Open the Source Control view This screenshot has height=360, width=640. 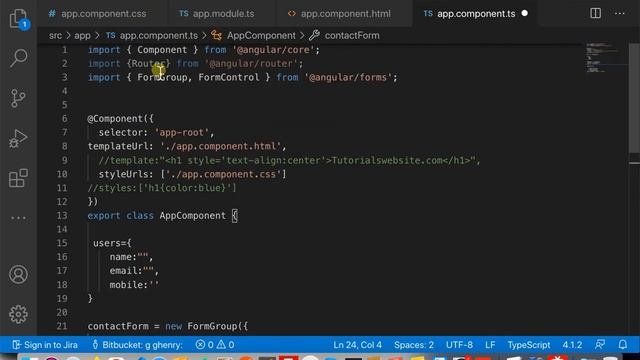[x=18, y=98]
